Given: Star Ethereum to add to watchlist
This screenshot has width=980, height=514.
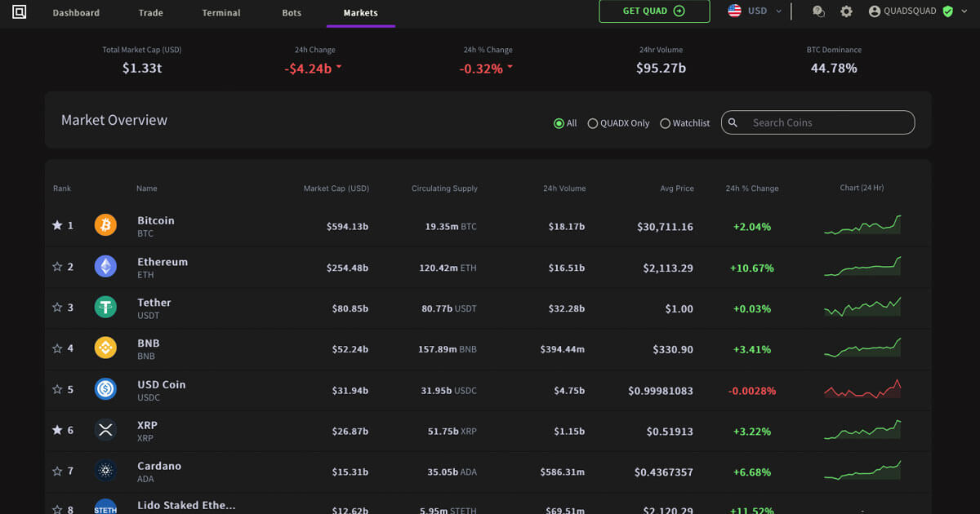Looking at the screenshot, I should click(57, 266).
